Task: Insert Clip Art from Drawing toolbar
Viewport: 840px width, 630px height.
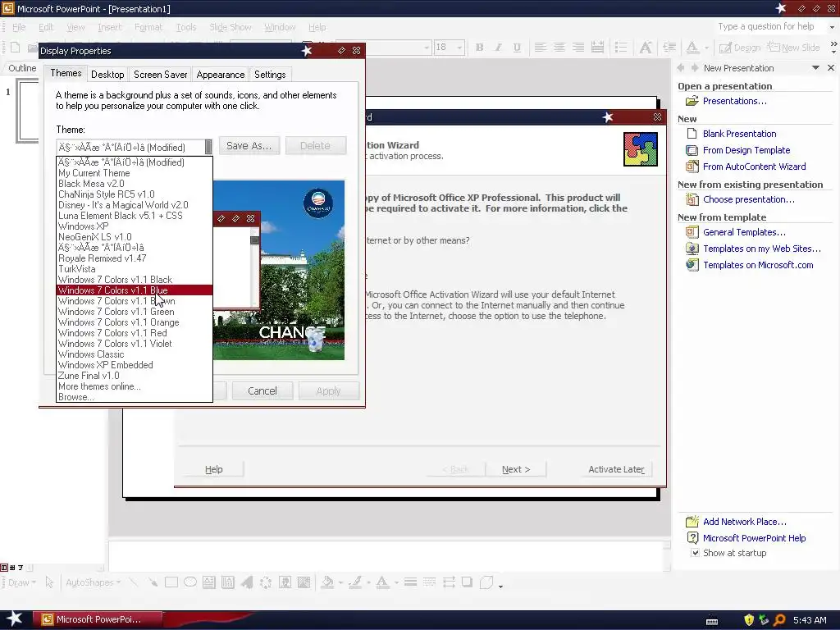Action: click(x=285, y=582)
